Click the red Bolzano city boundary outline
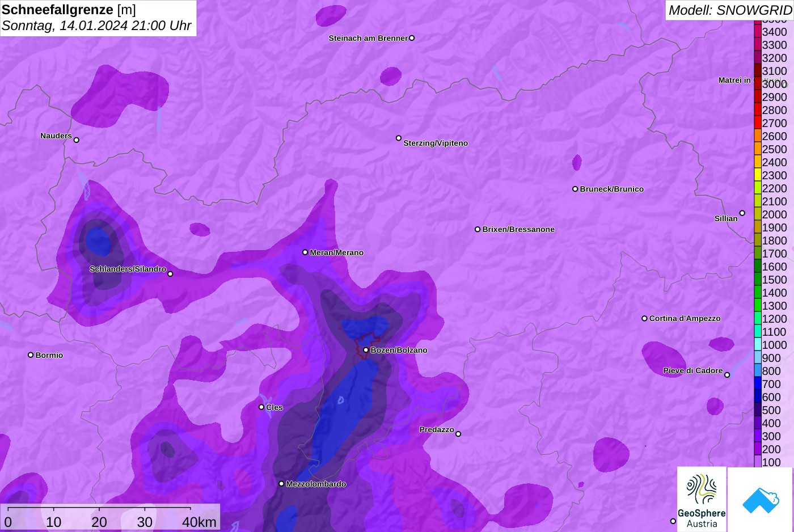The height and width of the screenshot is (532, 794). point(367,344)
